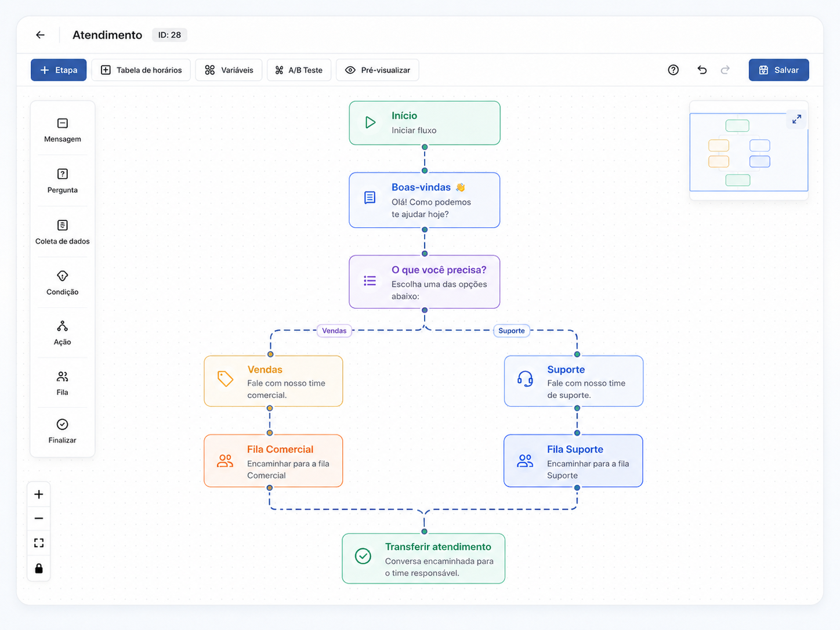Viewport: 840px width, 630px height.
Task: Expand the minimap
Action: point(796,119)
